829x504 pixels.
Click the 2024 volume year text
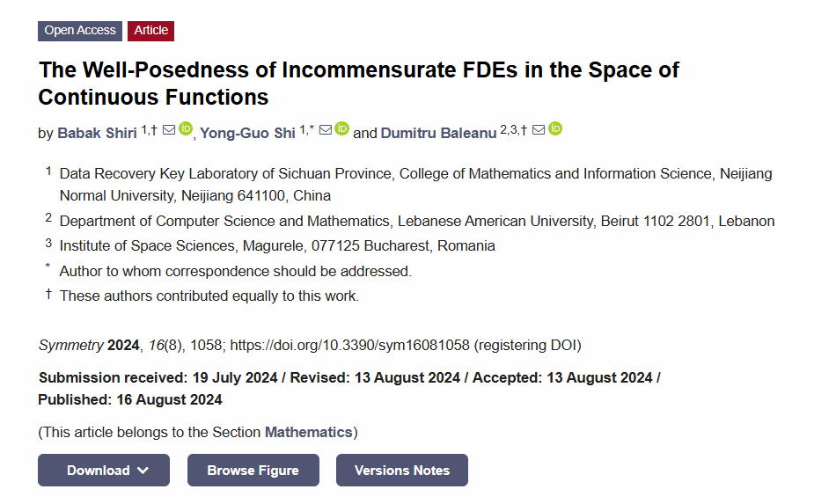[123, 346]
